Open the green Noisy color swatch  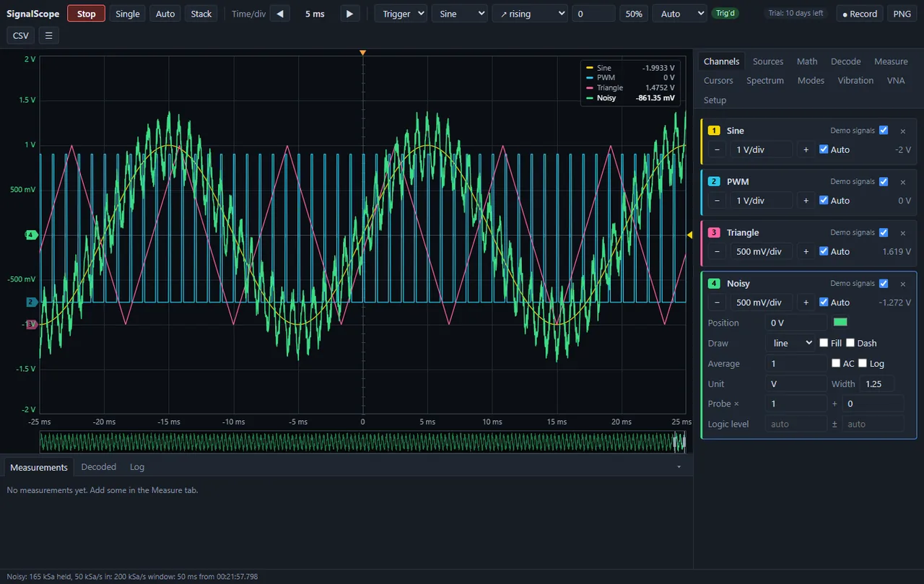pyautogui.click(x=840, y=322)
